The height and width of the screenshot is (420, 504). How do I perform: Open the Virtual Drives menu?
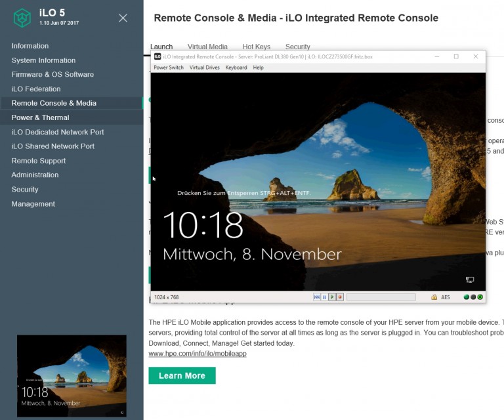(x=204, y=68)
